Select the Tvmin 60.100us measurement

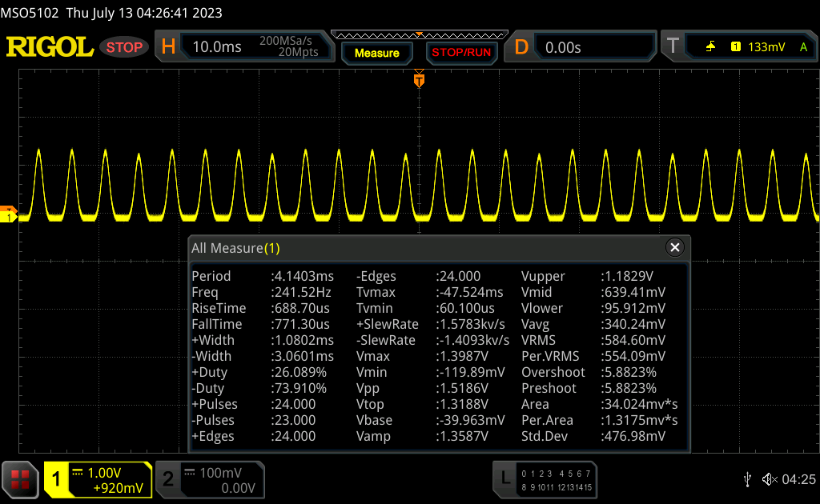point(426,308)
